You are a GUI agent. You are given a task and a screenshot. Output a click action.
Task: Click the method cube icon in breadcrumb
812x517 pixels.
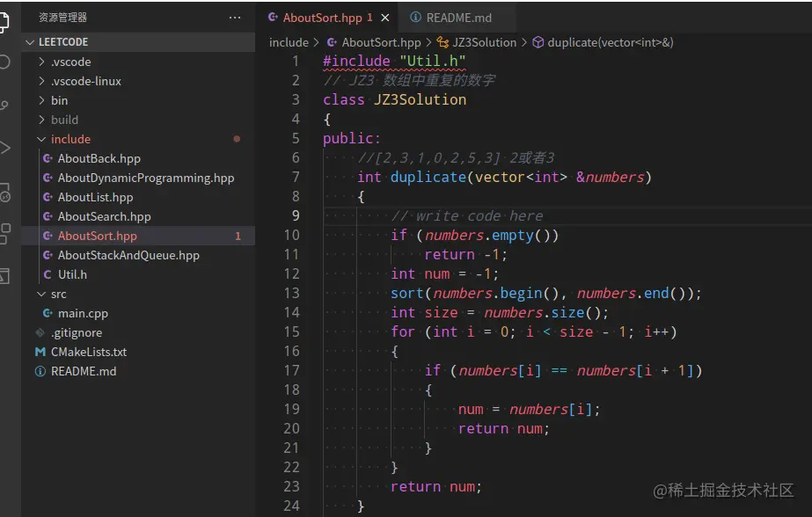pyautogui.click(x=538, y=42)
